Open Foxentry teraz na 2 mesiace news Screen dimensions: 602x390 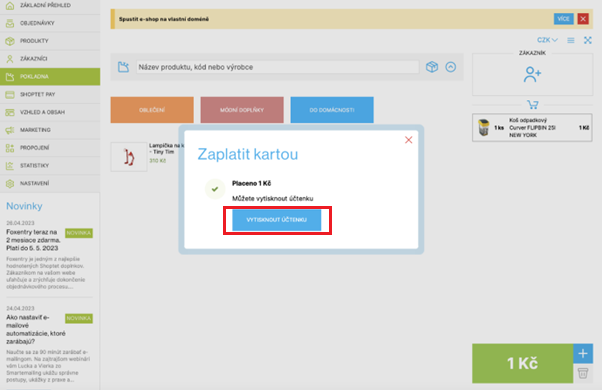click(x=33, y=240)
